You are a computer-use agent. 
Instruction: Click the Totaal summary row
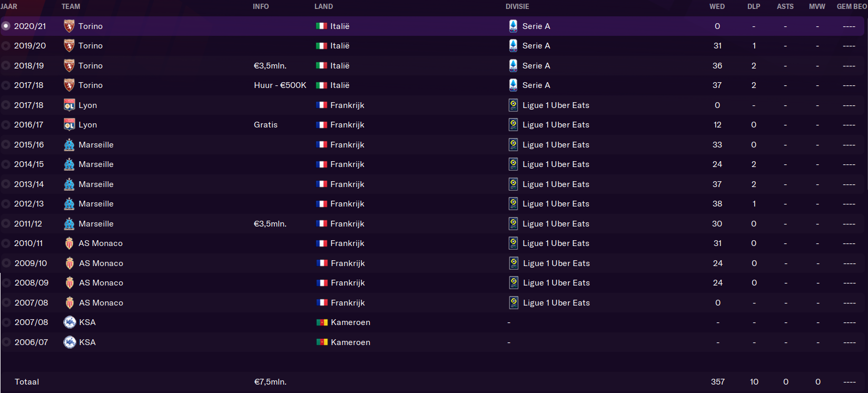tap(434, 382)
